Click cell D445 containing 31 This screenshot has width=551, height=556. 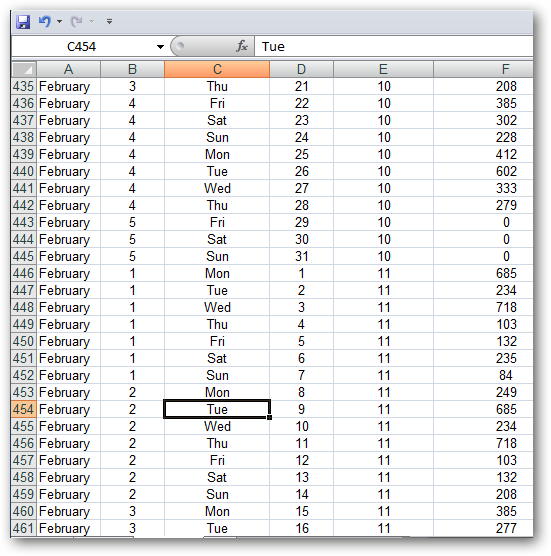click(x=301, y=256)
